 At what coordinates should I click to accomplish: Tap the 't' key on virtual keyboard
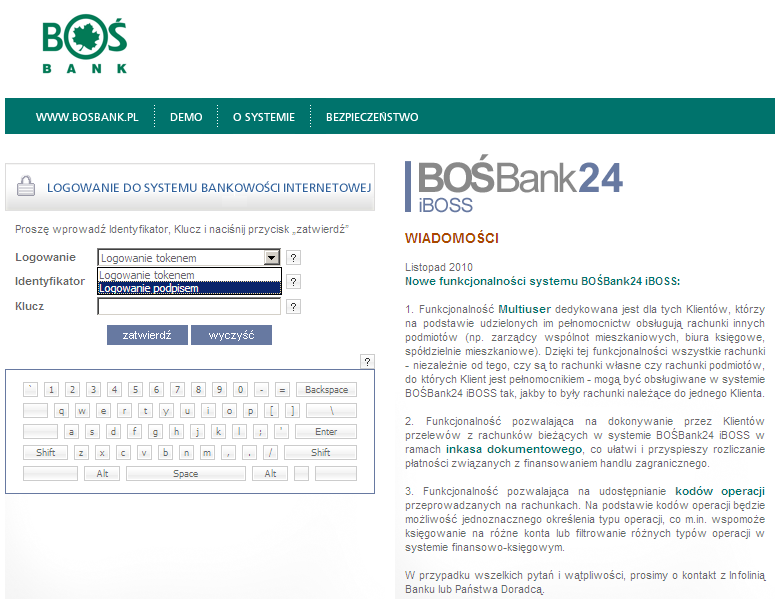click(145, 410)
